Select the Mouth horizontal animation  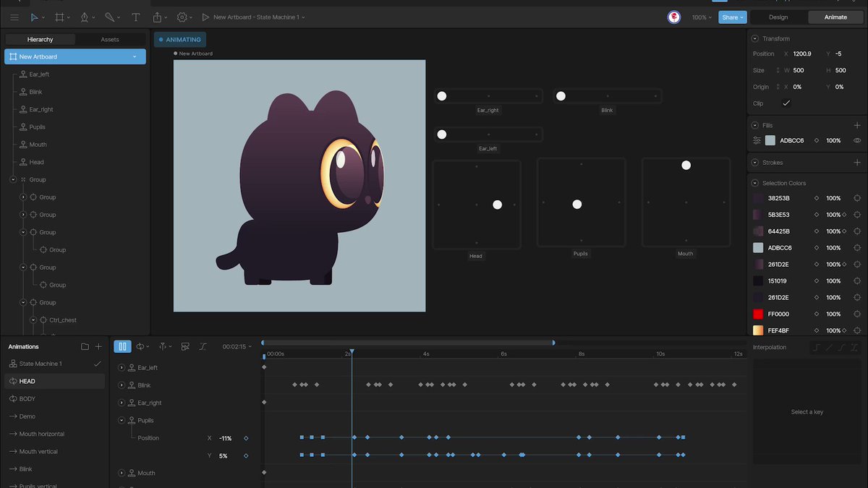55,434
